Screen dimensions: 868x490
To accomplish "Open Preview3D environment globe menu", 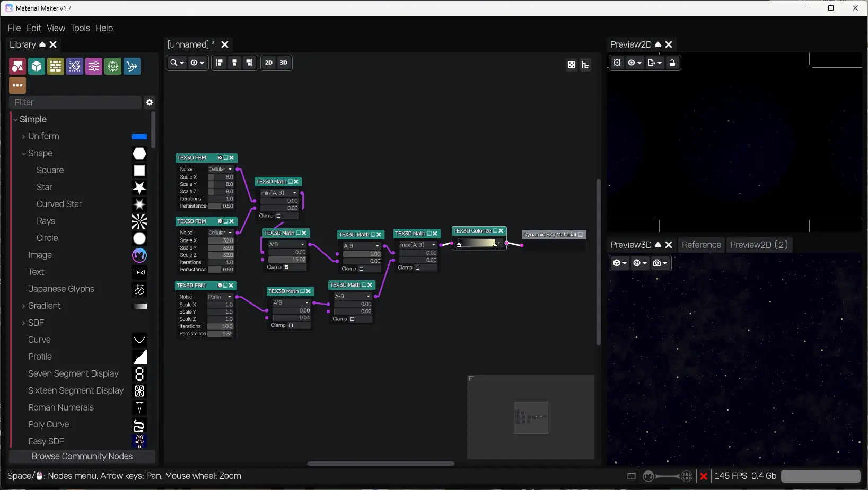I will tap(640, 263).
